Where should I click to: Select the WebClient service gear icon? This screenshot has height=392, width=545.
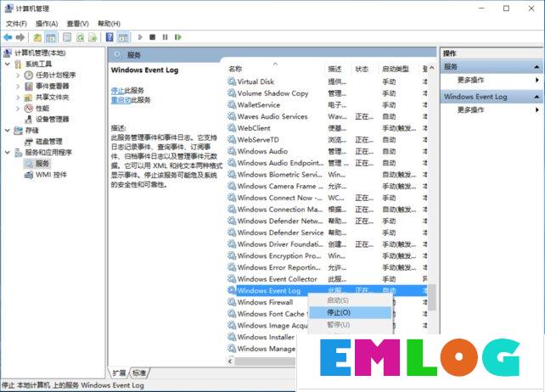232,128
